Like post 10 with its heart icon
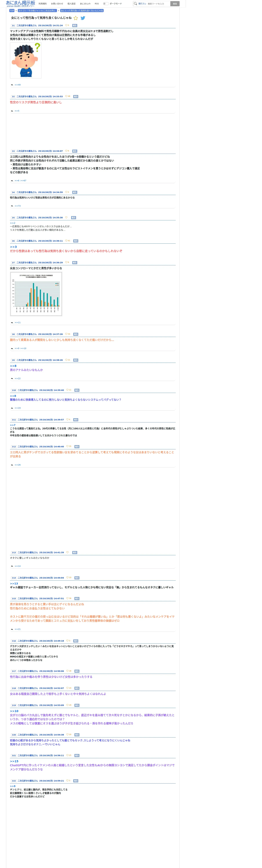 pyautogui.click(x=67, y=390)
